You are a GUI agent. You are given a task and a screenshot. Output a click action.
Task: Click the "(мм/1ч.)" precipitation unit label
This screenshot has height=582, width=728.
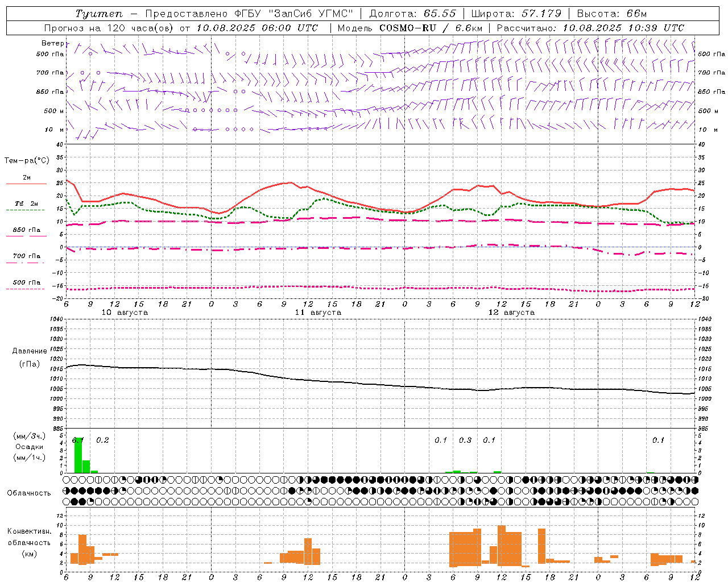(30, 458)
